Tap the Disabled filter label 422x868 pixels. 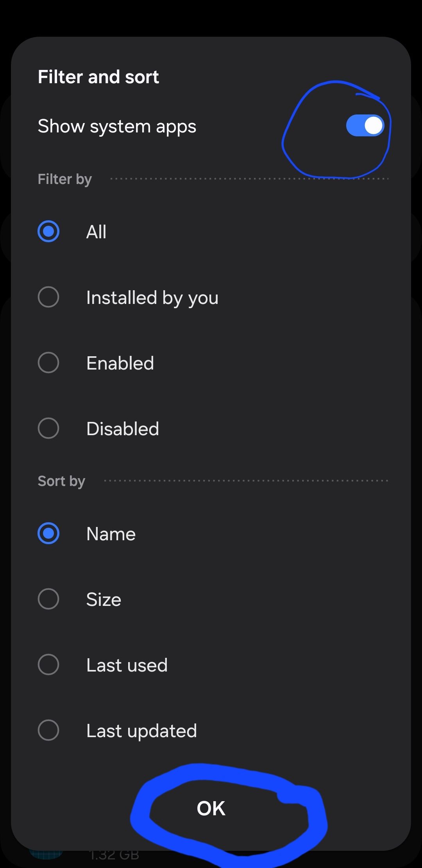[x=123, y=429]
